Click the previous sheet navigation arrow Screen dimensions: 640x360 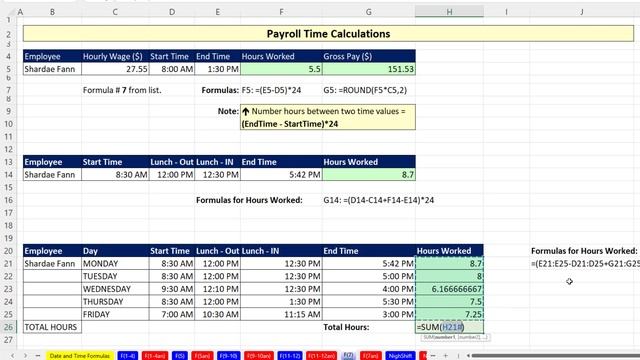coord(13,356)
